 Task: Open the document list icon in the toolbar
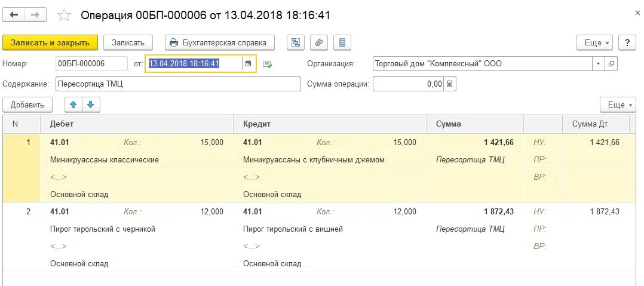[342, 42]
